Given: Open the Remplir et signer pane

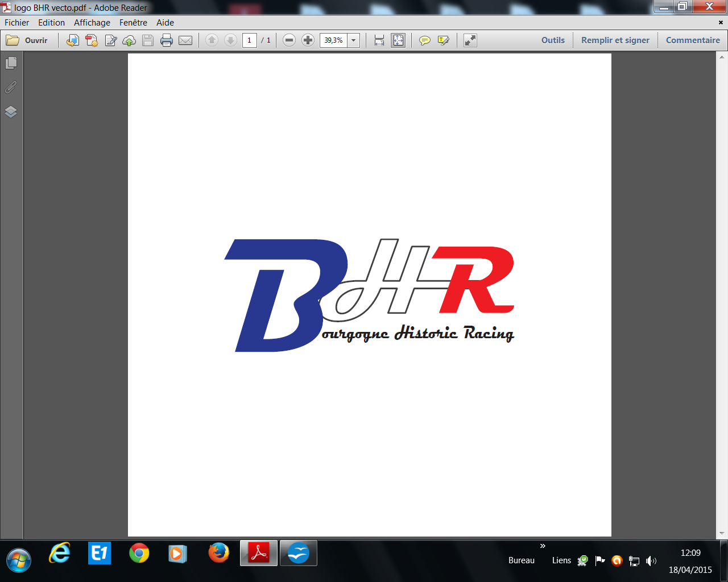Looking at the screenshot, I should [615, 40].
